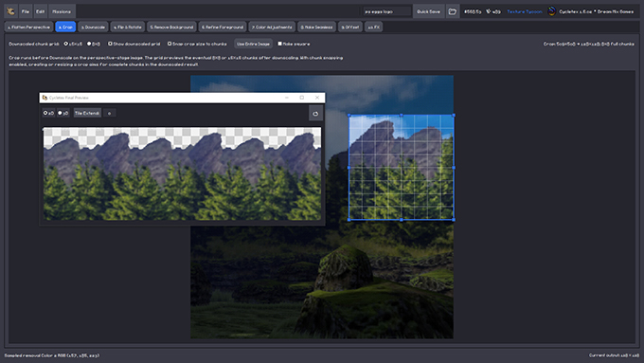Click the small icon in the Final Preview title bar

(45, 98)
